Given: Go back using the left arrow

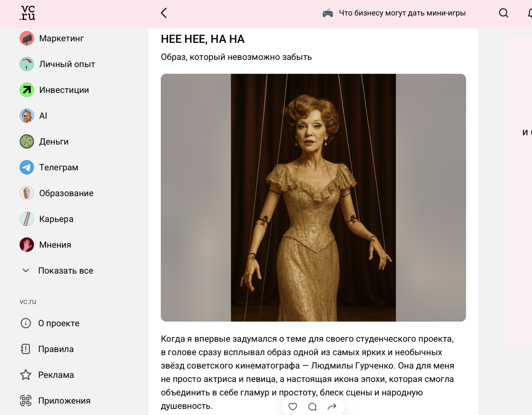Looking at the screenshot, I should [x=164, y=13].
